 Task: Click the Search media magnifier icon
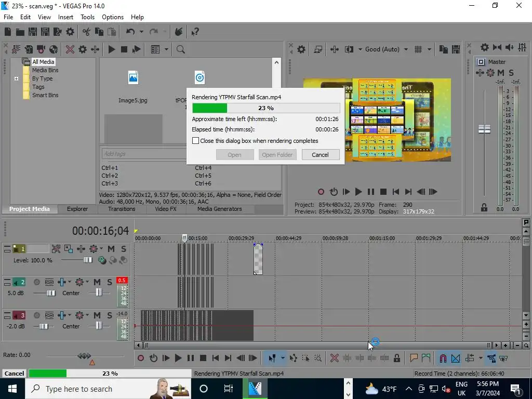[x=180, y=49]
